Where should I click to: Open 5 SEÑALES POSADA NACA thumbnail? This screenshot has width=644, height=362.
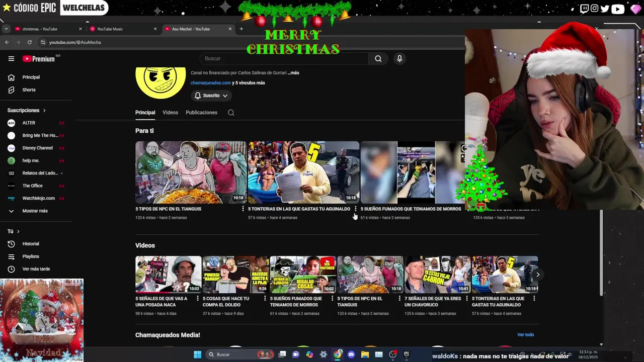click(x=169, y=275)
